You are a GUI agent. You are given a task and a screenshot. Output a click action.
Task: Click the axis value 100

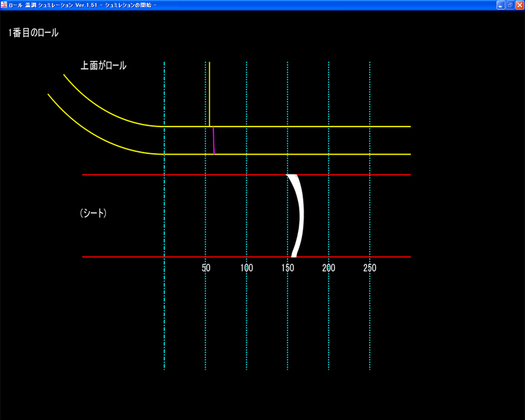(x=247, y=268)
